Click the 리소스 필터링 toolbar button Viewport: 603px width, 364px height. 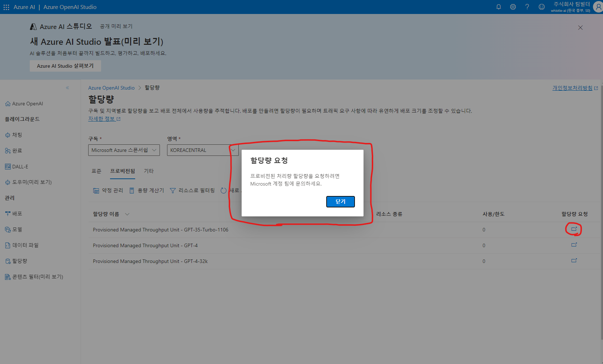click(x=192, y=191)
